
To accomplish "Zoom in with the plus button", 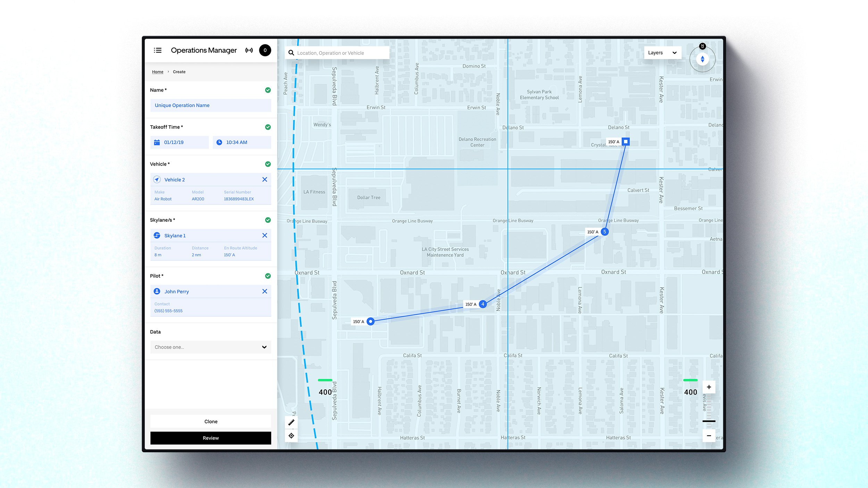I will 709,387.
